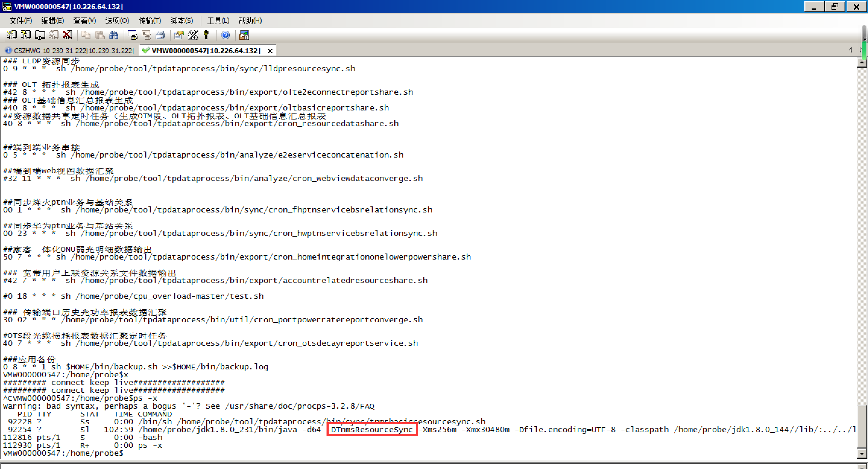This screenshot has width=868, height=469.
Task: Open the 选项(O) menu
Action: click(117, 21)
